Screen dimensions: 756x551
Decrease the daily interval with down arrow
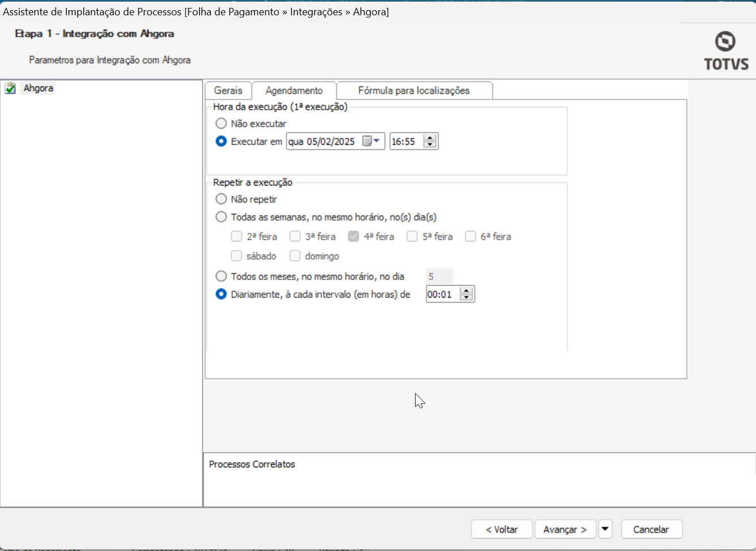pyautogui.click(x=466, y=298)
